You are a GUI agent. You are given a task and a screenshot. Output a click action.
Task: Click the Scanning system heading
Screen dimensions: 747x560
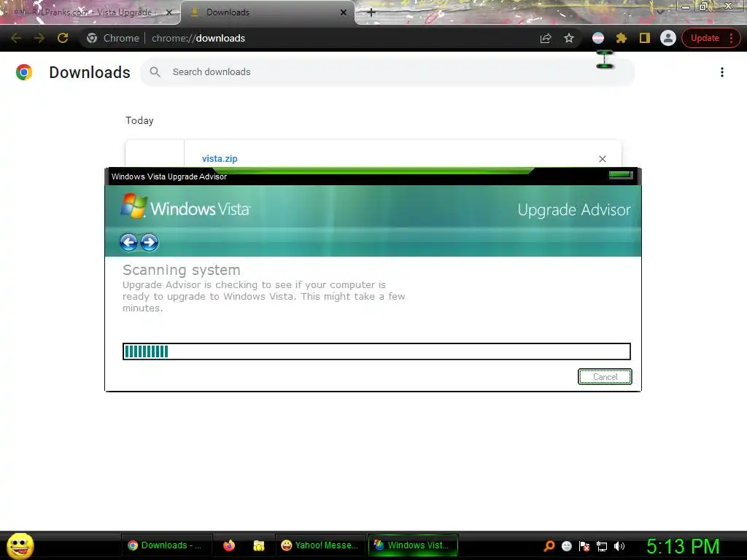[182, 270]
